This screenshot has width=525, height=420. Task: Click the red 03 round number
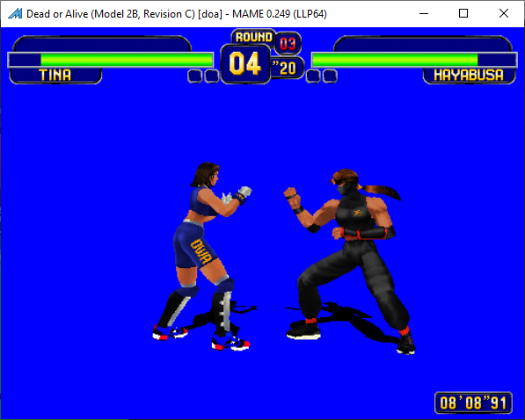coord(288,43)
